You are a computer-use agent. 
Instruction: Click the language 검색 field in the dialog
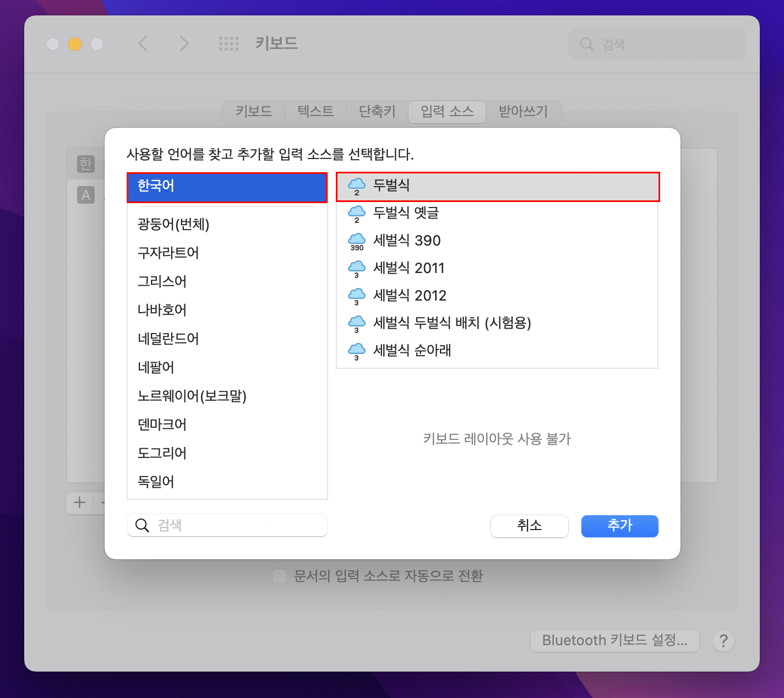227,525
